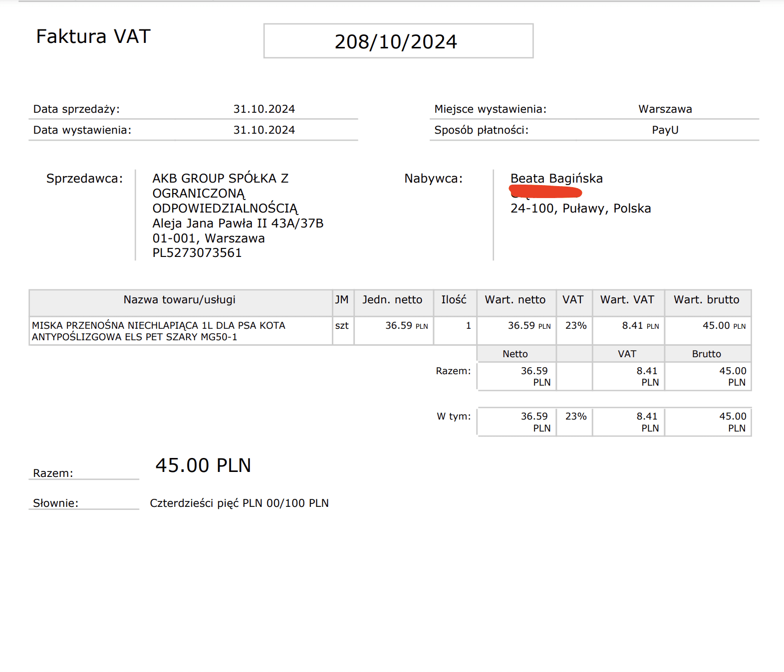
Task: Click the seller address 'Aleja Jana Pawła II 43A/37B'
Action: pos(238,223)
